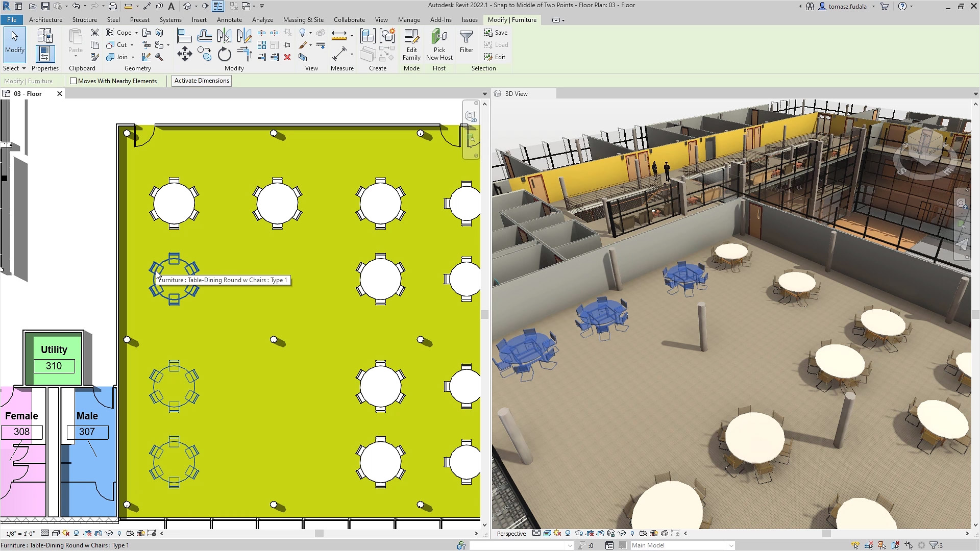
Task: Click the Activate Dimensions button
Action: click(202, 81)
